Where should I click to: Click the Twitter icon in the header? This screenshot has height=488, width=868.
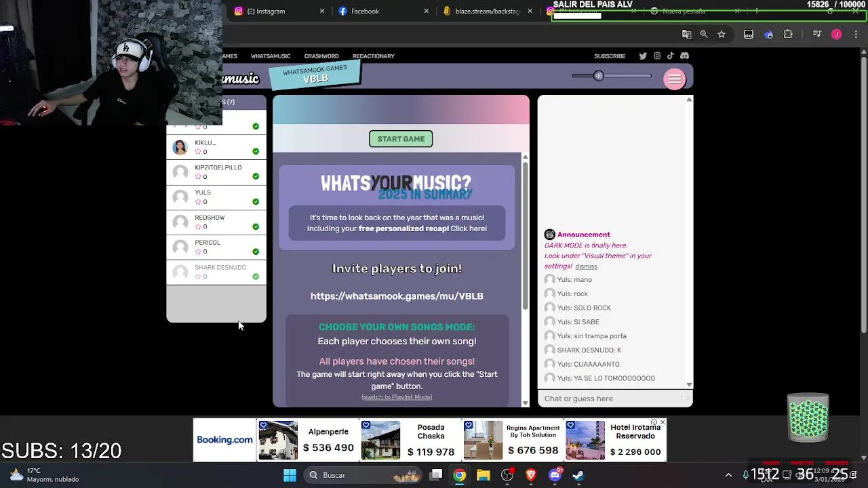(x=643, y=56)
